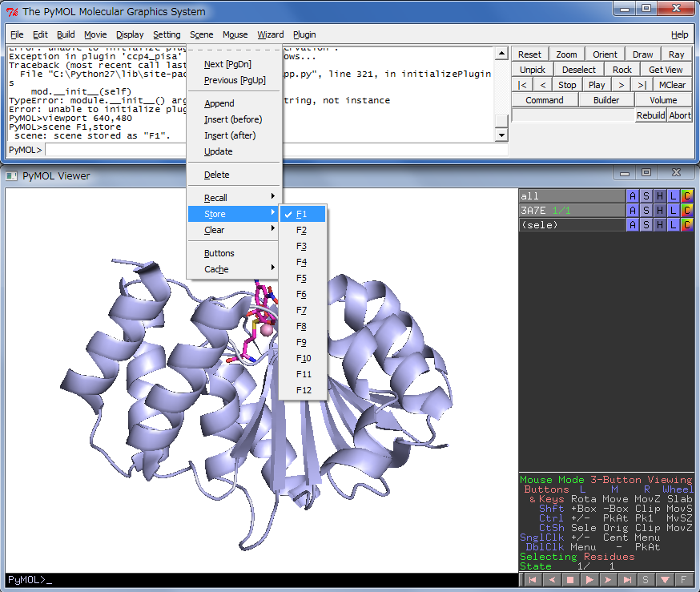Open the Wizard menu
The height and width of the screenshot is (592, 700).
click(x=270, y=34)
